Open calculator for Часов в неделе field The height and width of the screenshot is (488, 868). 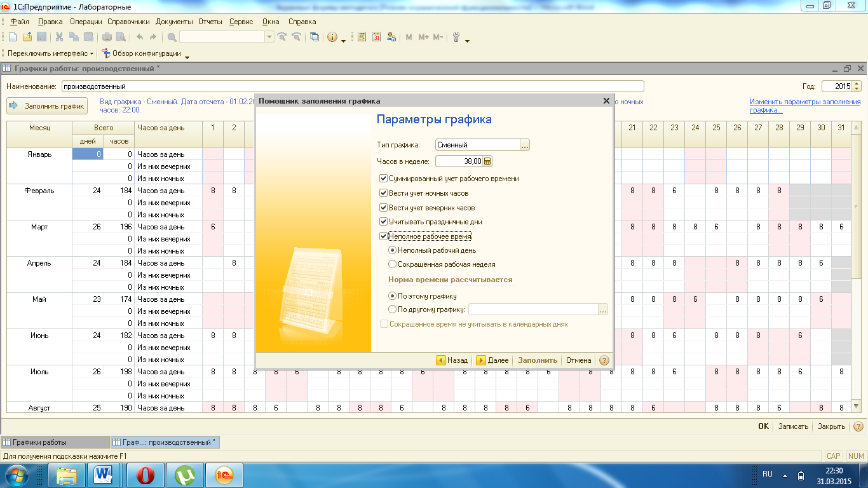487,161
